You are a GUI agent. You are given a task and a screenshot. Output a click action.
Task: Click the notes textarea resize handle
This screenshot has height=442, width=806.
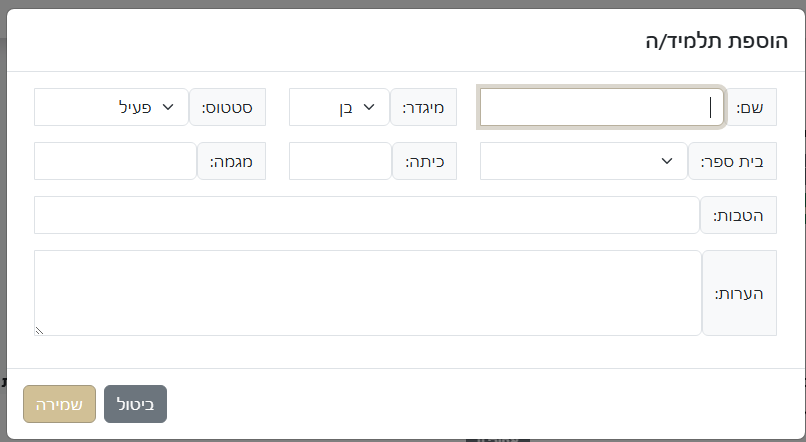40,330
